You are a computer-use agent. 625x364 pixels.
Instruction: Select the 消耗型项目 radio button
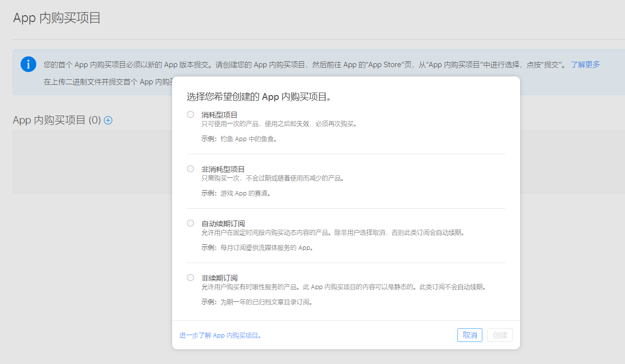190,114
